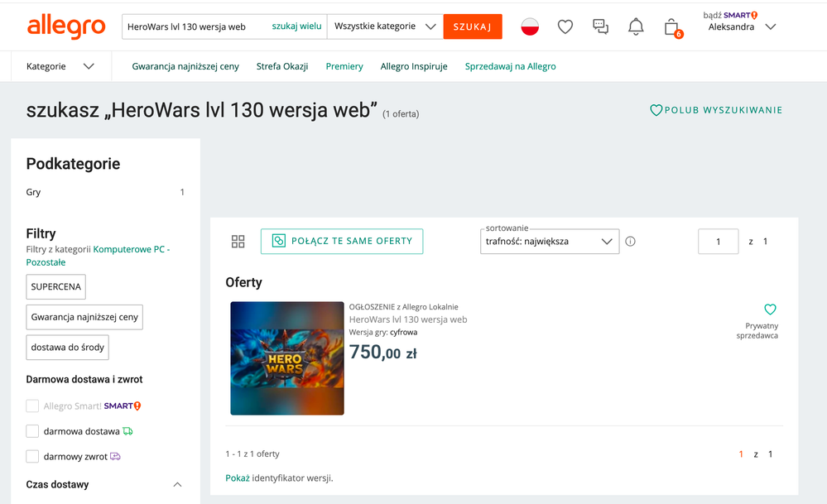Add the HeroWars offer to favorites with heart
827x504 pixels.
point(770,310)
